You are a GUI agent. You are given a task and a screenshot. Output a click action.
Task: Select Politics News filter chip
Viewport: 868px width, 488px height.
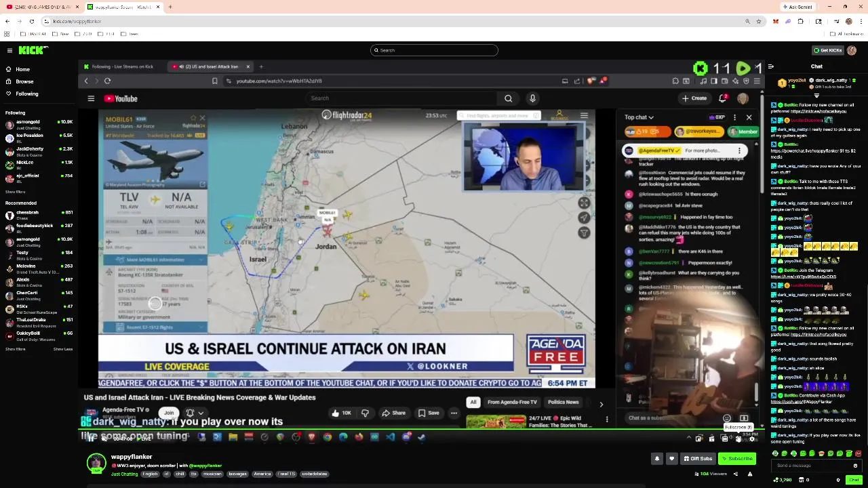[x=564, y=402]
